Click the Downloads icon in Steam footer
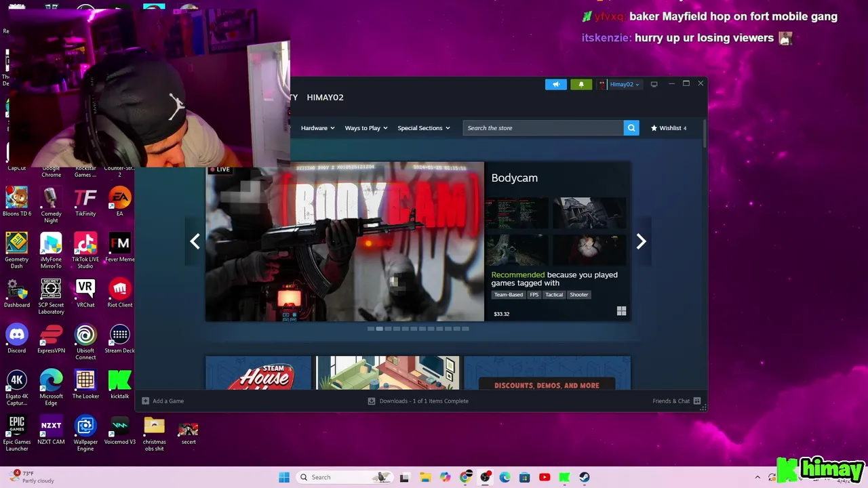 [371, 401]
